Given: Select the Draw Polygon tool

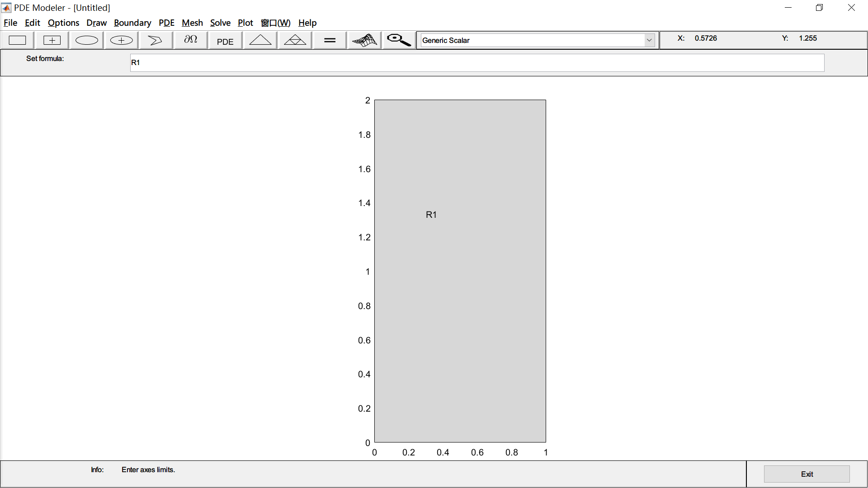Looking at the screenshot, I should tap(155, 40).
